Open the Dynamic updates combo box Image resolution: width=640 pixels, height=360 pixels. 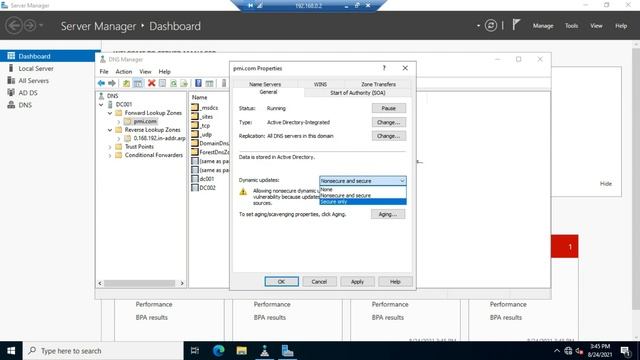(x=362, y=180)
